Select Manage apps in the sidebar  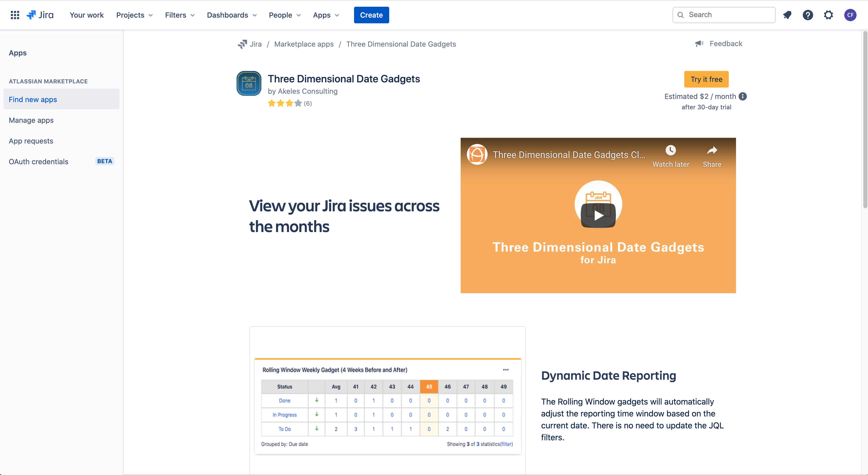(x=31, y=120)
